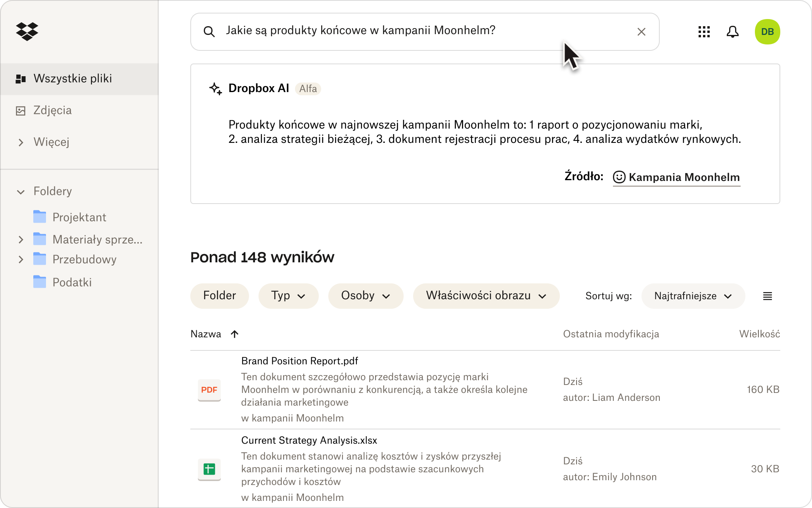Click the '160 KB' size value
Viewport: 812px width, 508px height.
763,390
